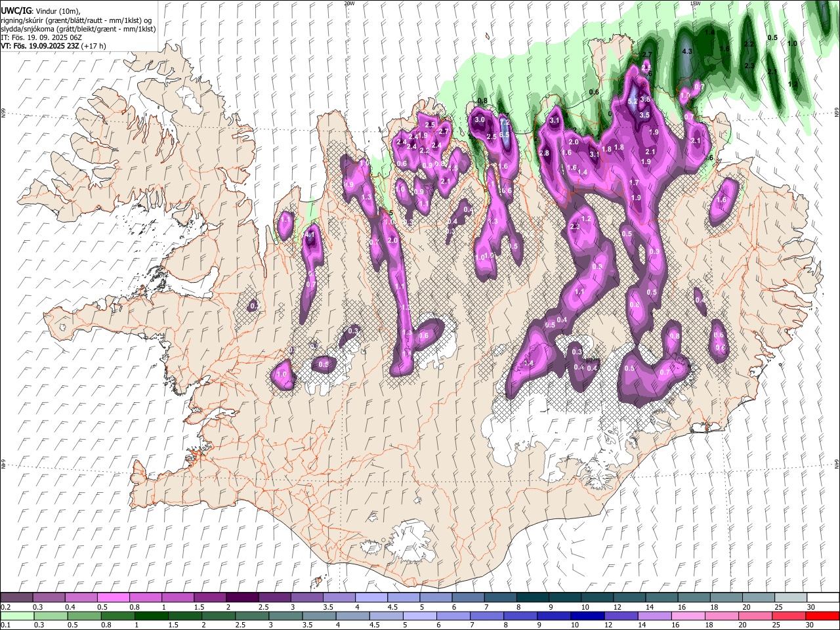
Task: Click the rain legend swatch between 3.5 and 4
Action: [319, 616]
